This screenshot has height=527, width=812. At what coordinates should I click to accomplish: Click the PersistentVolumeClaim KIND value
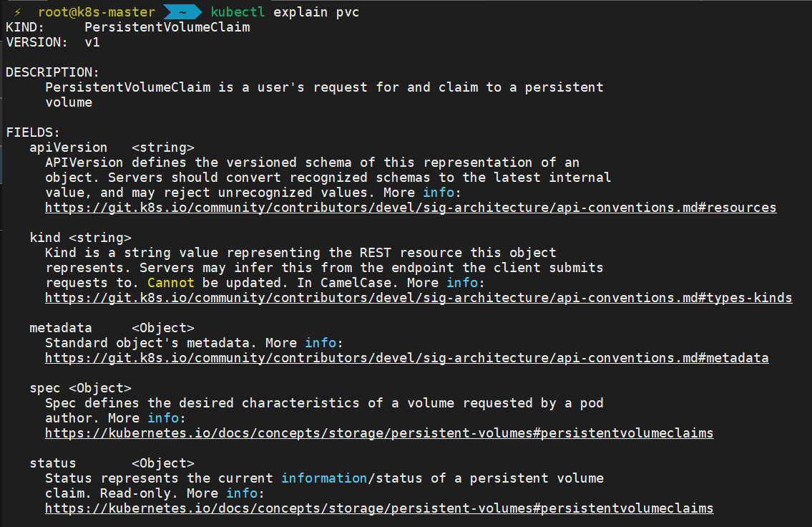tap(167, 27)
